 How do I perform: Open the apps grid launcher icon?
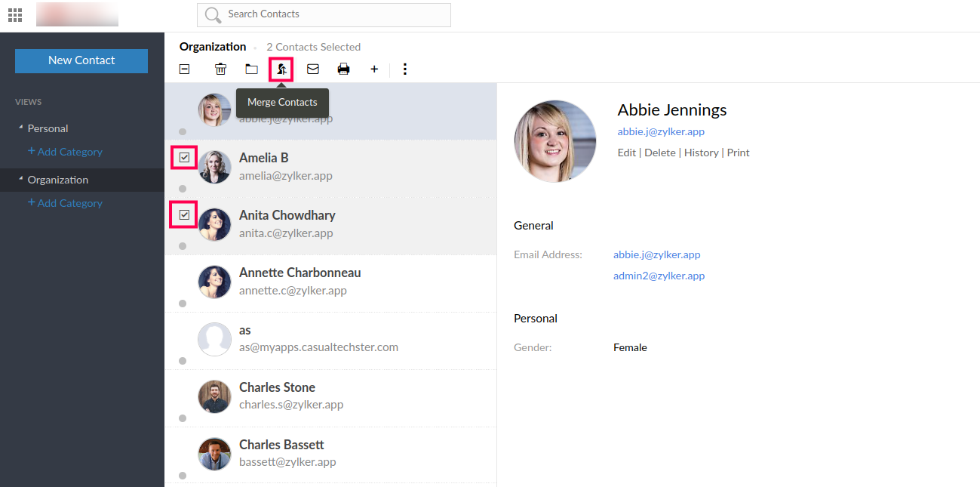coord(14,14)
